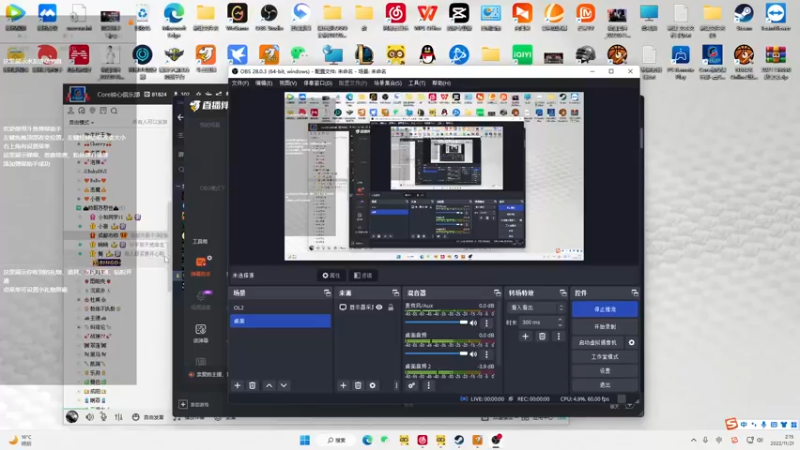800x450 pixels.
Task: Click OBS preview canvas
Action: point(434,176)
